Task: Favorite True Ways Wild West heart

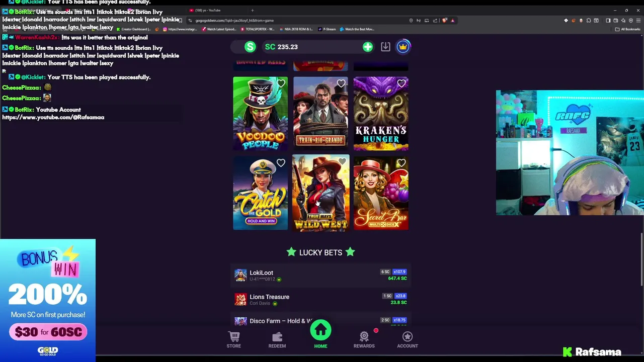Action: tap(342, 162)
